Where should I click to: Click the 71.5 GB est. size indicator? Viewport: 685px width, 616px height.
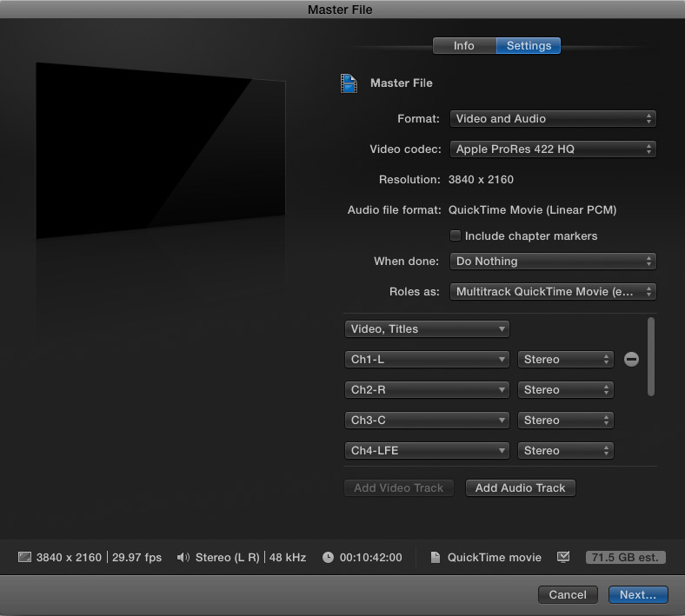625,558
